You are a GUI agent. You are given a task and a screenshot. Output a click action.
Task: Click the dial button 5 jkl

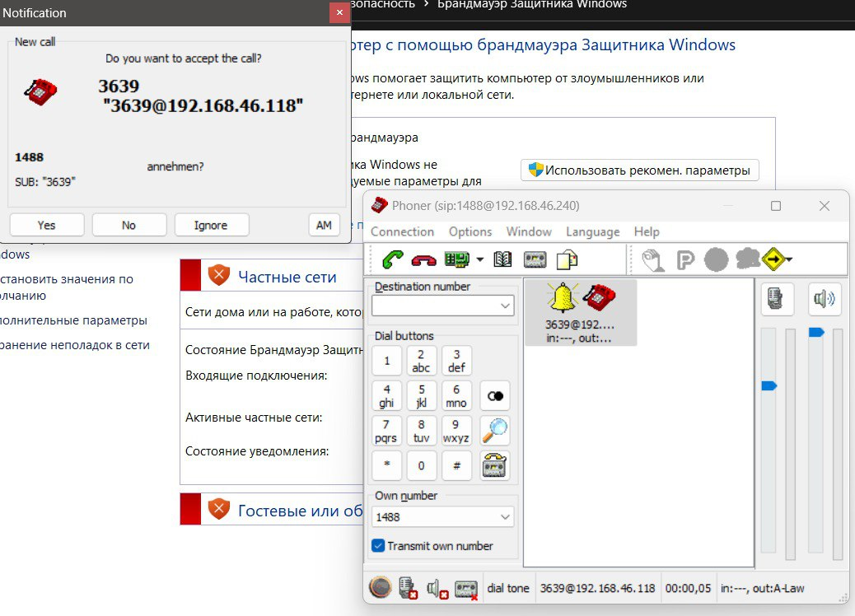pyautogui.click(x=421, y=396)
